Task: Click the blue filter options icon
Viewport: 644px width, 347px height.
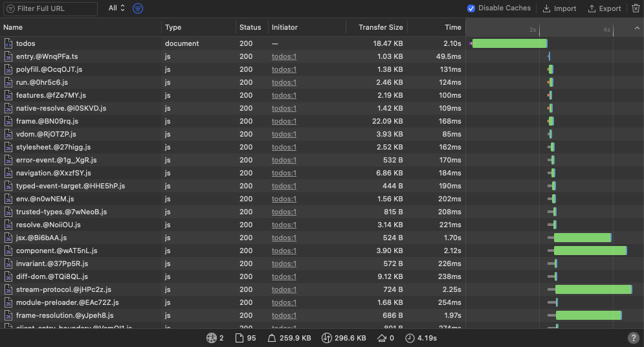Action: coord(138,8)
